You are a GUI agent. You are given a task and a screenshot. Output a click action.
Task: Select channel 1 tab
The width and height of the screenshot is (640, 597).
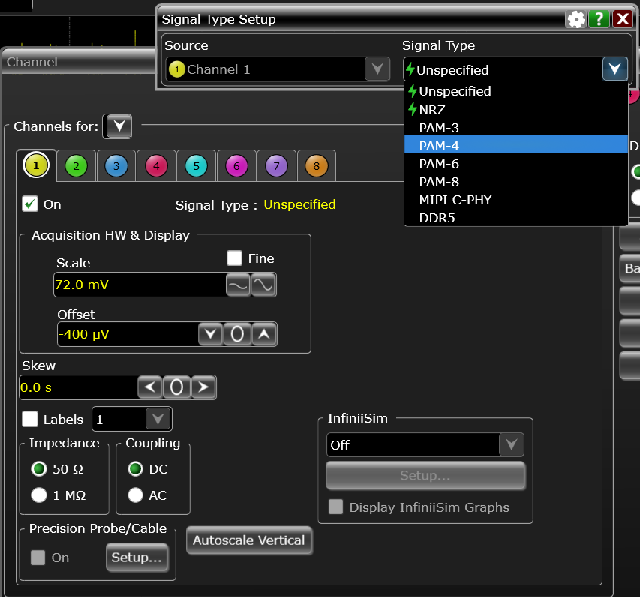click(36, 165)
